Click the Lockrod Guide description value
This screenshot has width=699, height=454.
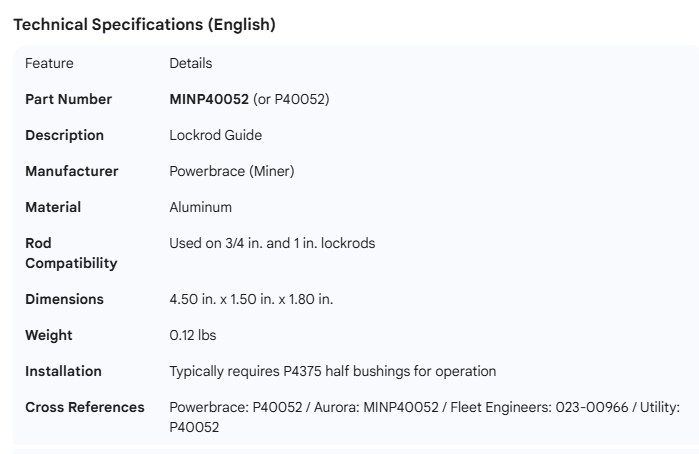tap(215, 135)
